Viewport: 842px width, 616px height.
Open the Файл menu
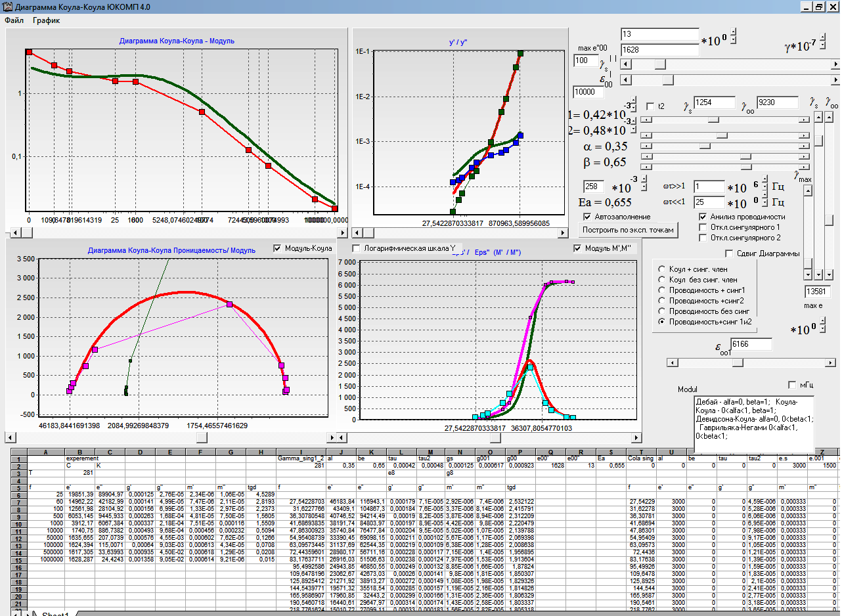(14, 20)
